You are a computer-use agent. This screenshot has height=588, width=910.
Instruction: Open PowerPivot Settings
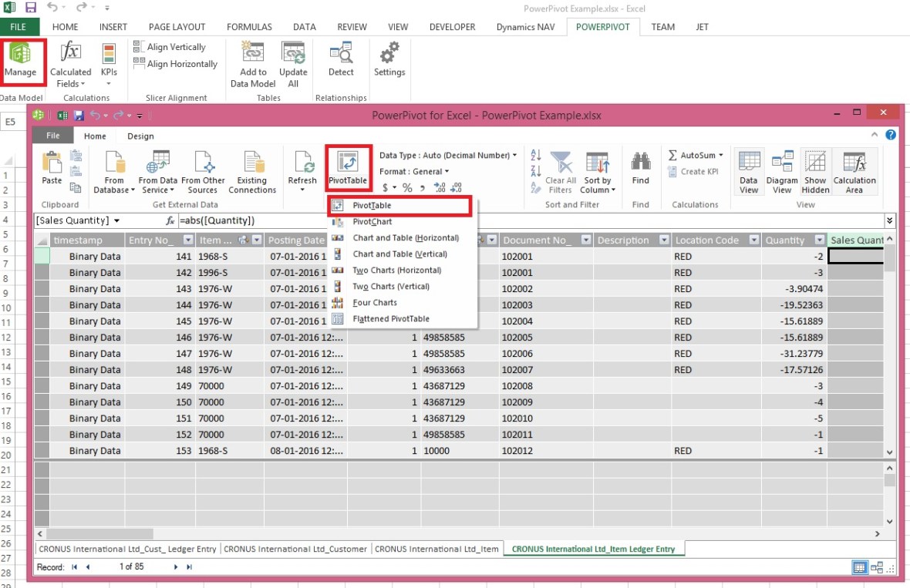(x=389, y=62)
